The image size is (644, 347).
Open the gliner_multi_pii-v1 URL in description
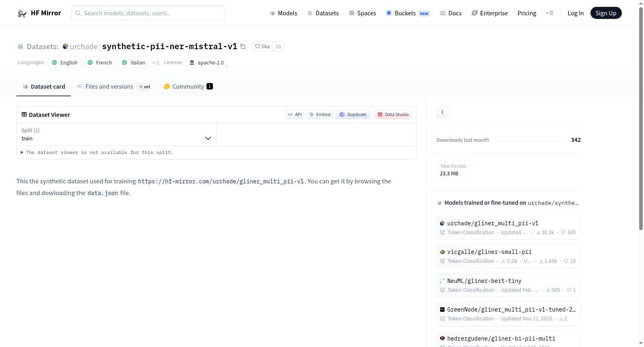click(221, 181)
